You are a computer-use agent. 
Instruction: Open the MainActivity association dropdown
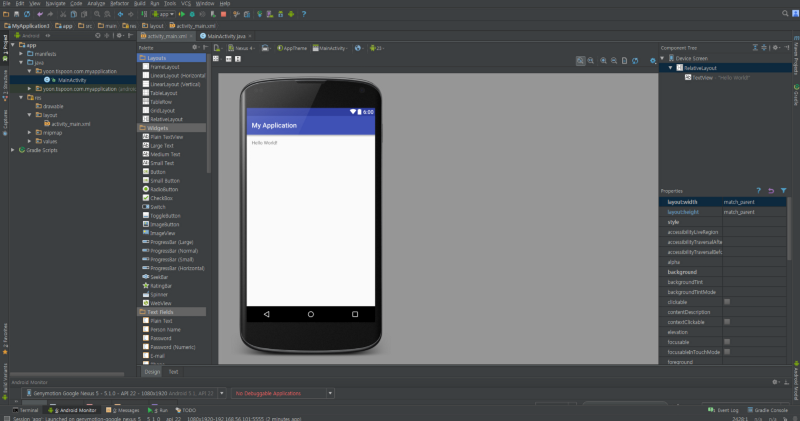click(x=330, y=48)
